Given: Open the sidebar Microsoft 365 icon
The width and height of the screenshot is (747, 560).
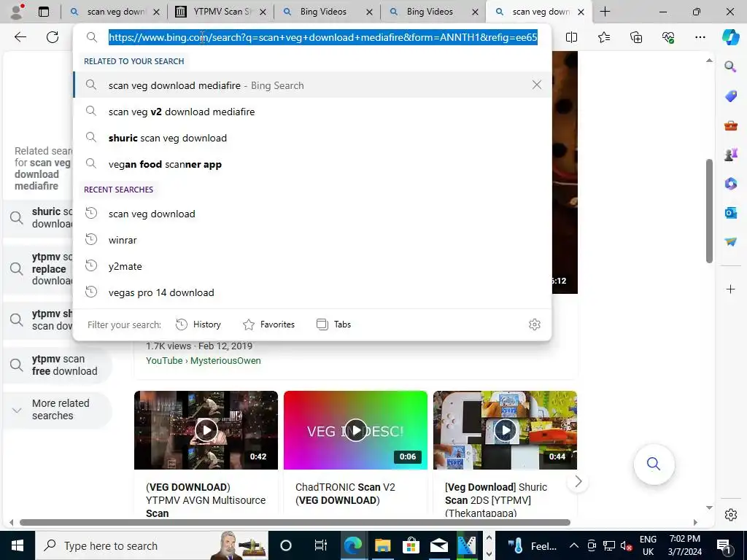Looking at the screenshot, I should click(x=730, y=183).
